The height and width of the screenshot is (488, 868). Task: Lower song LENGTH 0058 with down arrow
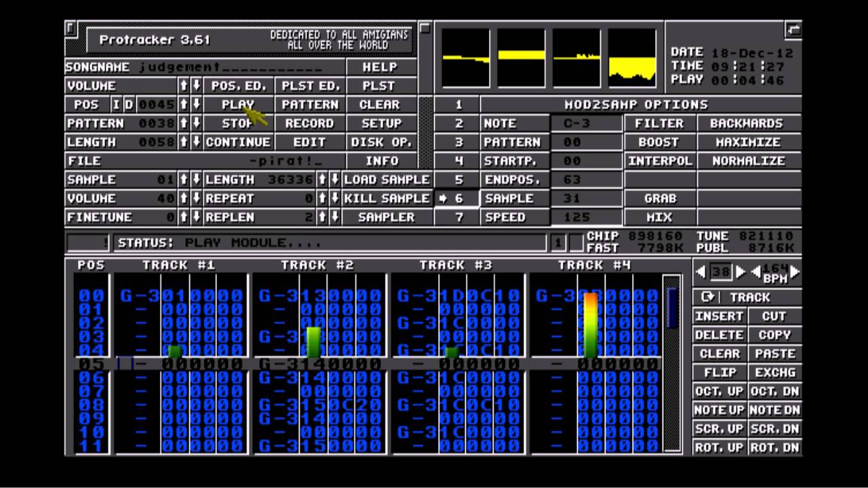tap(196, 142)
